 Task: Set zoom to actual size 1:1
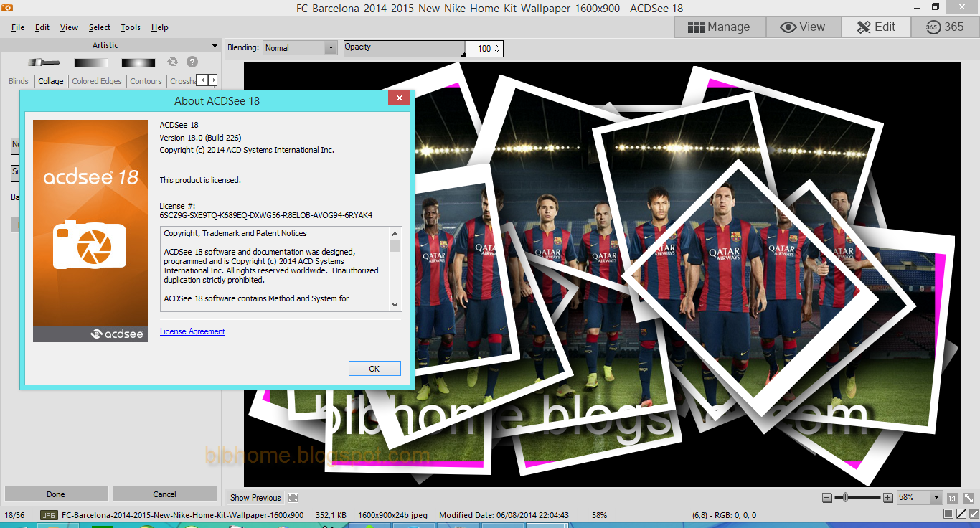click(952, 497)
